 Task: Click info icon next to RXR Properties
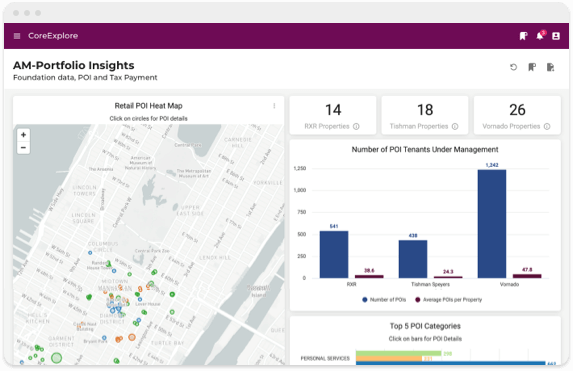click(x=356, y=126)
